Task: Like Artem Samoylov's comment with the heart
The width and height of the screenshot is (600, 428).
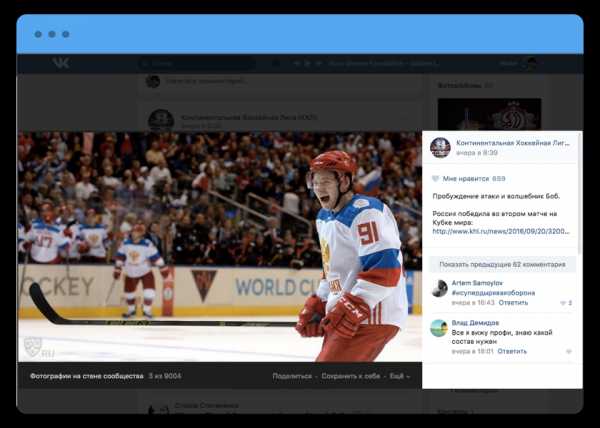Action: 563,303
